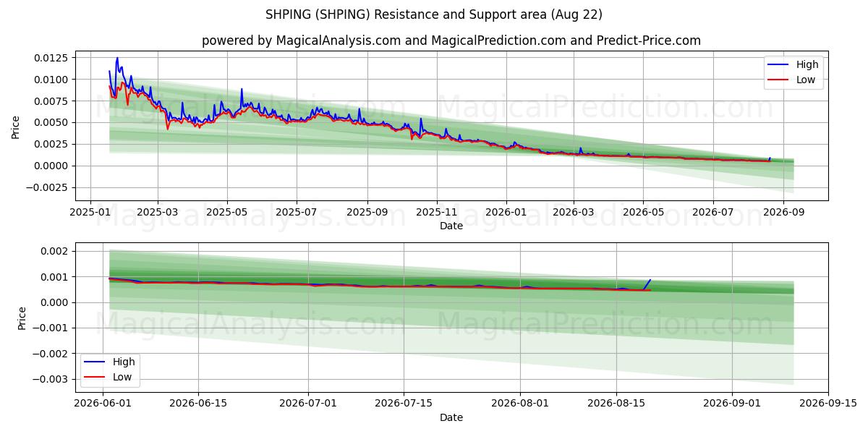Click the 'Price' axis label of the top chart

[x=16, y=127]
